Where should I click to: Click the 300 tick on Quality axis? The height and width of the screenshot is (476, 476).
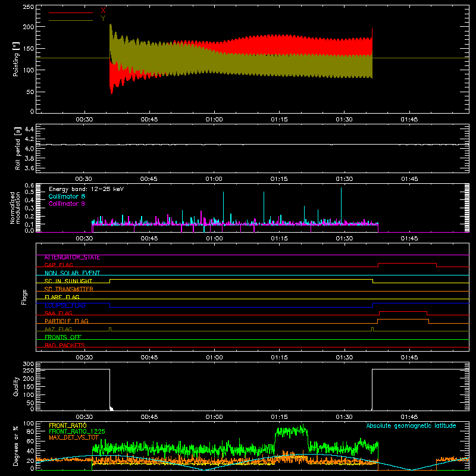pos(29,364)
